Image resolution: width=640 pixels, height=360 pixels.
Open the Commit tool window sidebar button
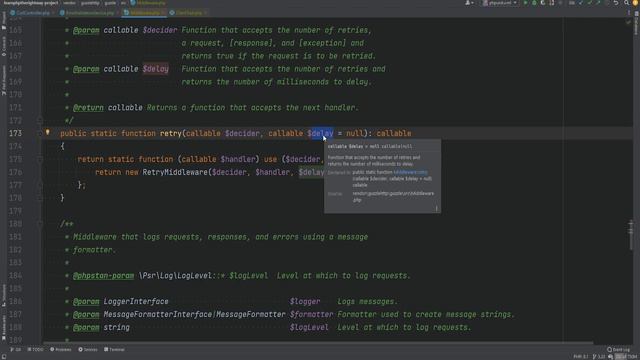tap(4, 47)
